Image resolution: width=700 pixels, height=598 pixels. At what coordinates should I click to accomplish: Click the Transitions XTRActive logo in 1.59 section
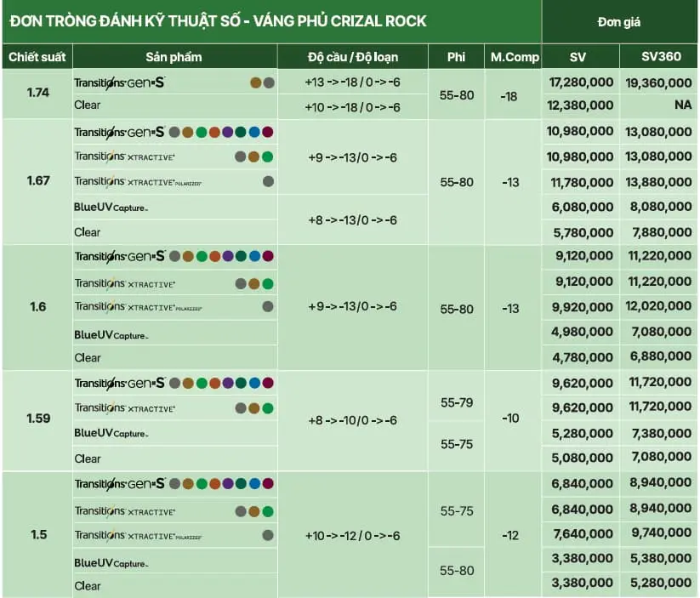[x=124, y=408]
